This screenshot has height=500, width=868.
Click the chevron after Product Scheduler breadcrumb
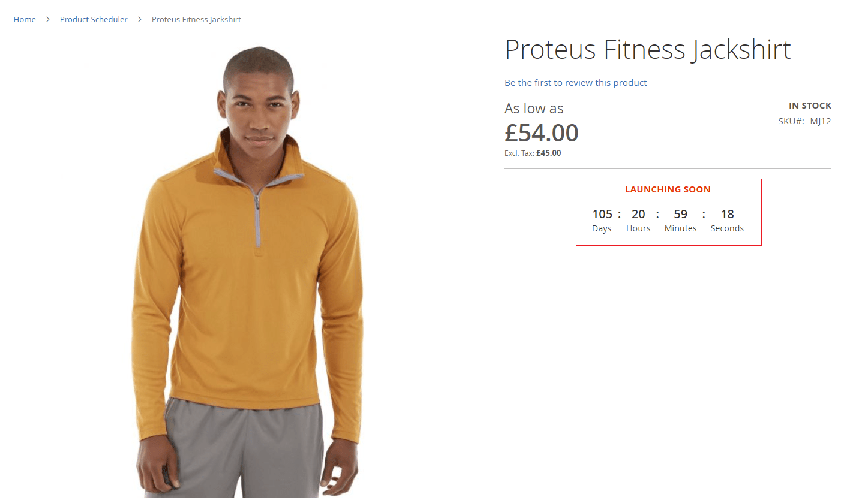click(140, 20)
